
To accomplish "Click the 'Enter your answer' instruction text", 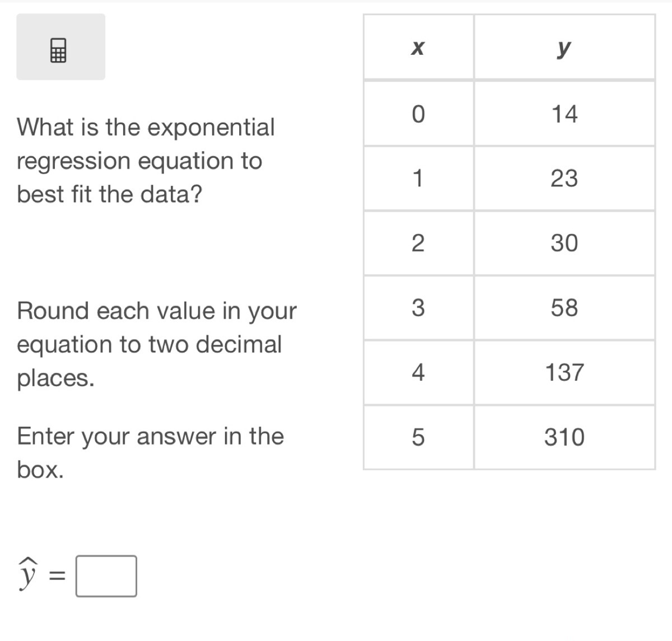I will (150, 452).
